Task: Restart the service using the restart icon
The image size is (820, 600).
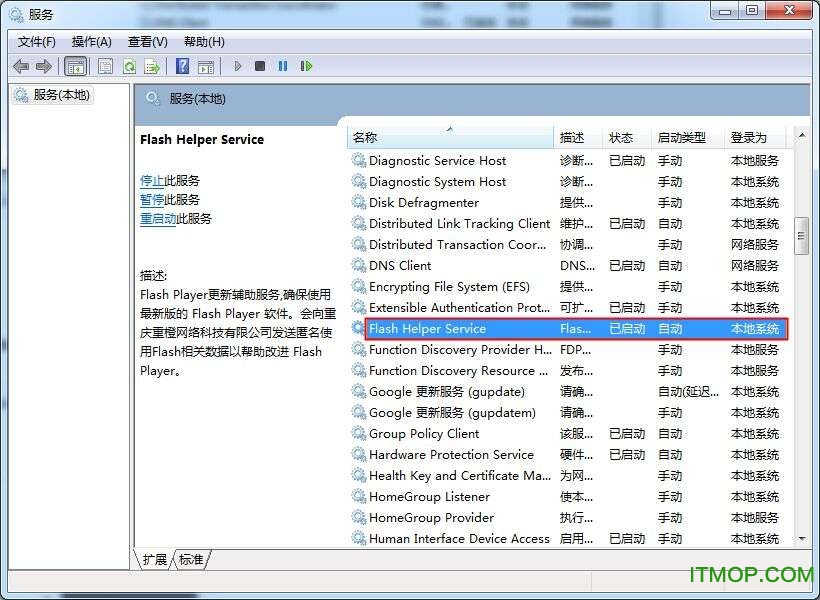Action: 307,65
